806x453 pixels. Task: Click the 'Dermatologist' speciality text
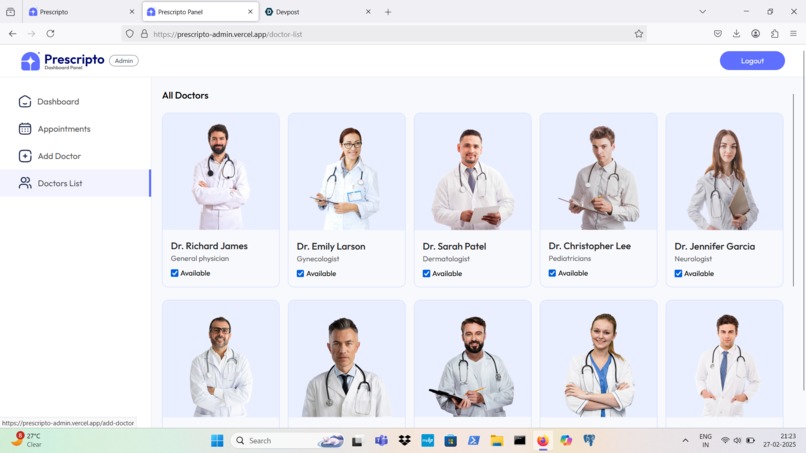tap(446, 259)
